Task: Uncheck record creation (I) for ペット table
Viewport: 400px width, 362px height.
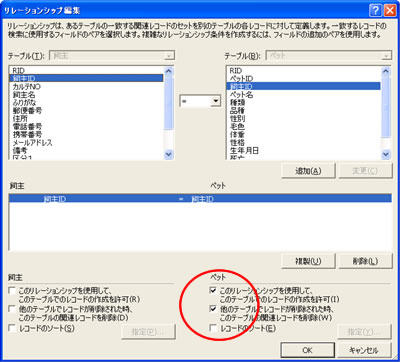Action: 213,291
